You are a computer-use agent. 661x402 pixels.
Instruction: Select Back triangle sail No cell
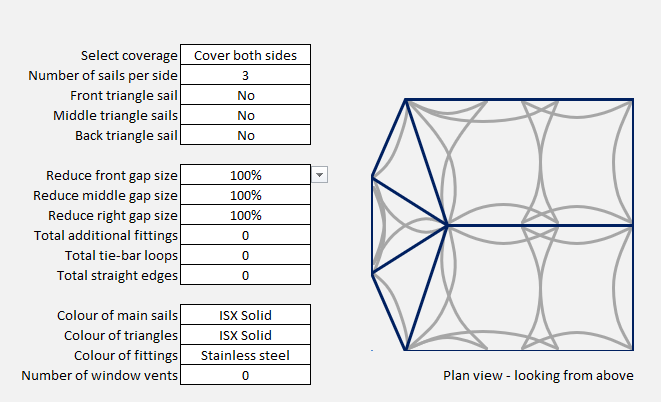245,135
